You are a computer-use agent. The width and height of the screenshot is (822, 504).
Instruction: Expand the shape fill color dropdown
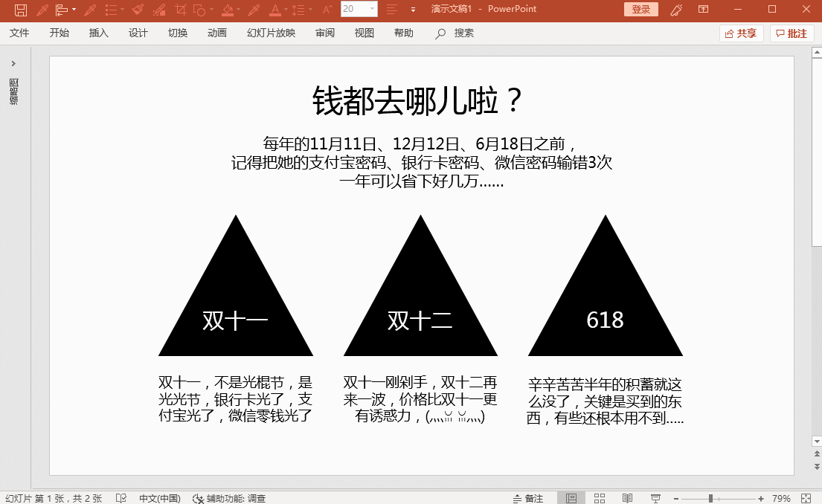tap(239, 10)
